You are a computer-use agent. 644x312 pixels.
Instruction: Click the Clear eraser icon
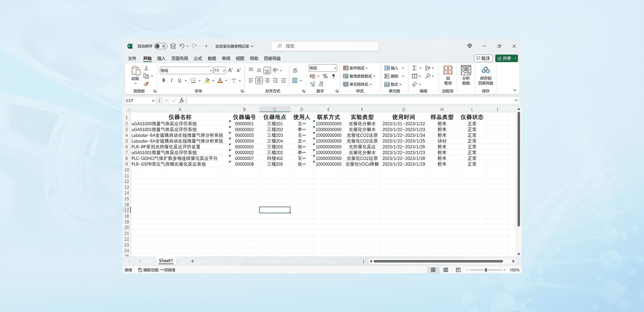point(415,84)
